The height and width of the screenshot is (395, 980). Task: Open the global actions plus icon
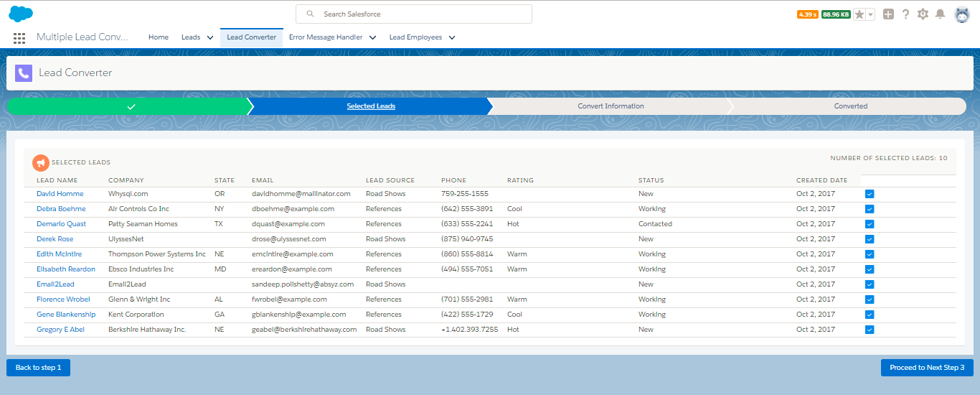pos(888,14)
